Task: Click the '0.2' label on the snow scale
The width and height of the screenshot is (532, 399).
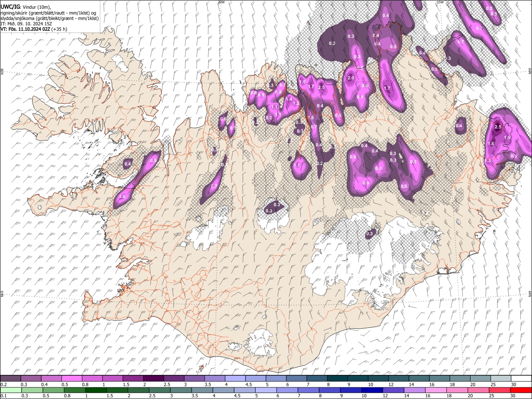Action: point(3,384)
